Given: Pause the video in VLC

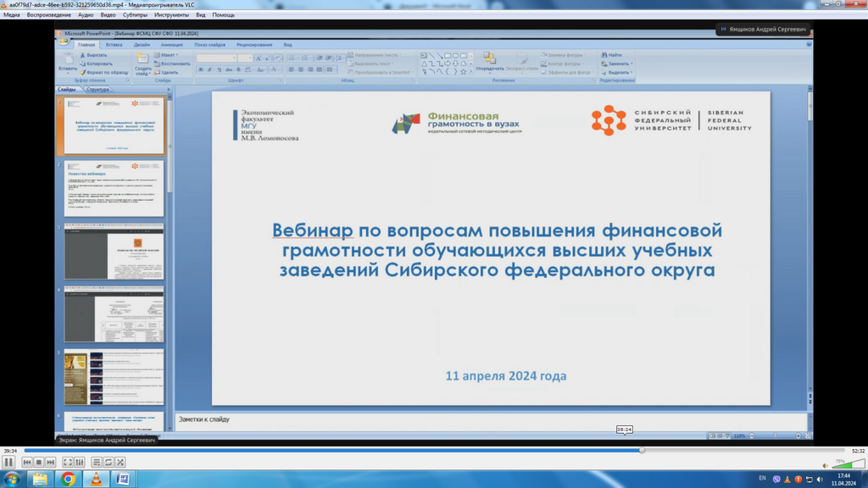Looking at the screenshot, I should [x=8, y=462].
